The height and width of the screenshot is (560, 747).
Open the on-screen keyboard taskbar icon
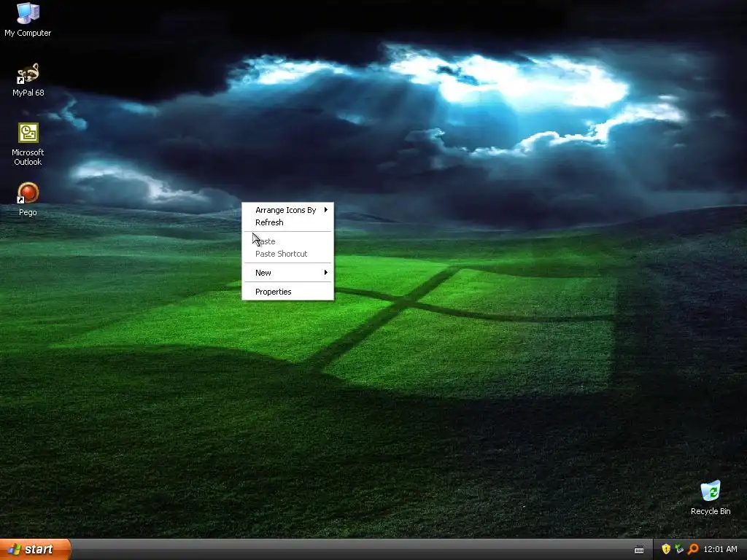pos(639,550)
